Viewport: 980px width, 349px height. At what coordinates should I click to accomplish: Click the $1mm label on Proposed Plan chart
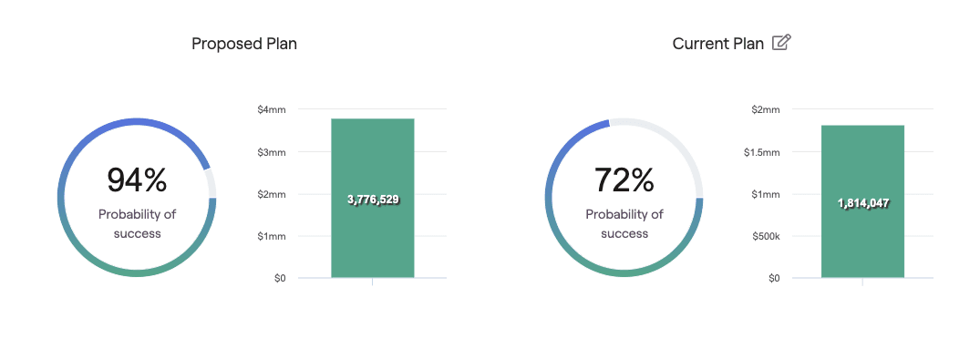coord(272,236)
